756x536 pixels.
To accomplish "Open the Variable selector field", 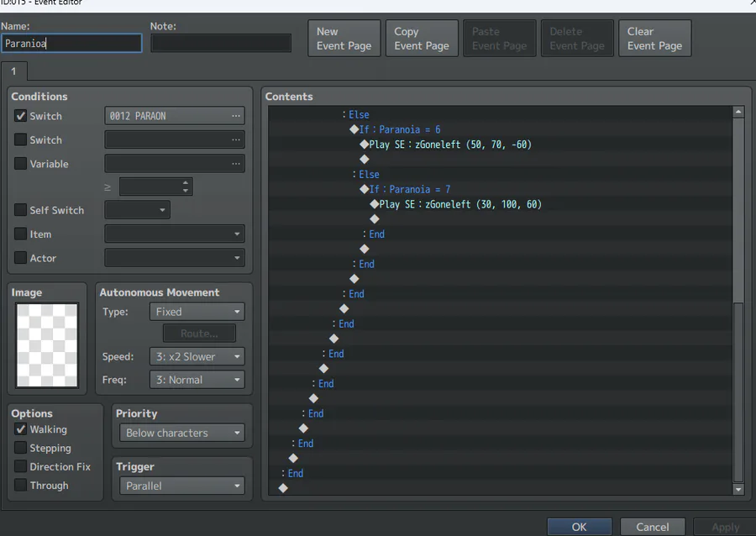I will coord(175,164).
